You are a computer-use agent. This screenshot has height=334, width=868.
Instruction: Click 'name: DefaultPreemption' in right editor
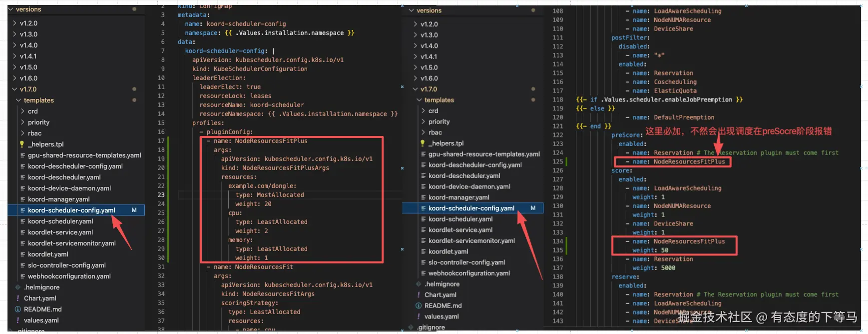pos(673,117)
